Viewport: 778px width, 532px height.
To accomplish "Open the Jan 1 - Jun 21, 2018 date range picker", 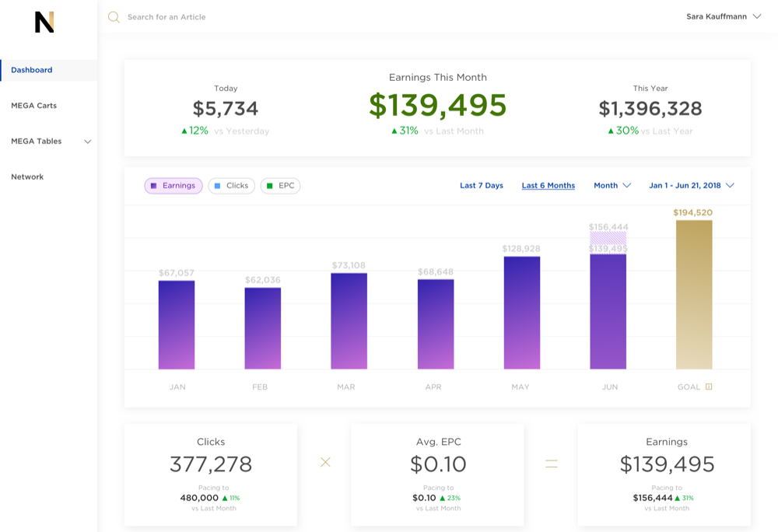I will point(691,186).
